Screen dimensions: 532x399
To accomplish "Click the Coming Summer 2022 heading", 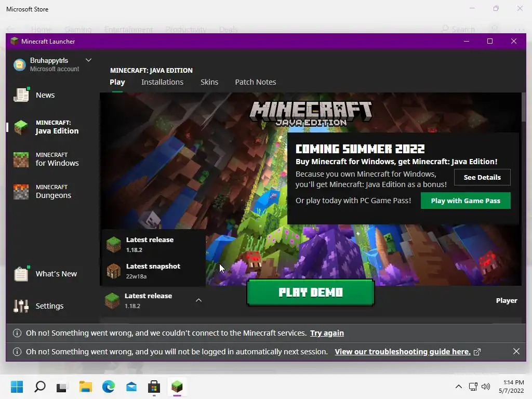I will pos(360,149).
